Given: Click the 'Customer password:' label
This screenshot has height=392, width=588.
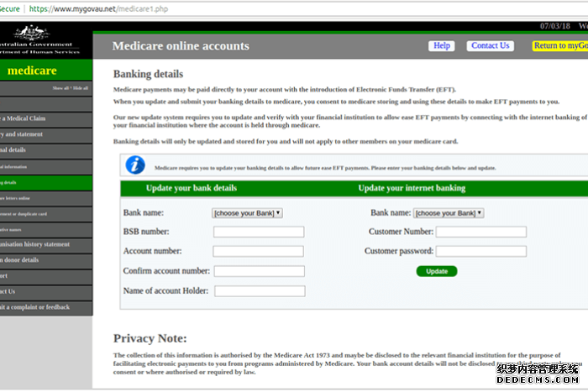Looking at the screenshot, I should click(x=399, y=252).
